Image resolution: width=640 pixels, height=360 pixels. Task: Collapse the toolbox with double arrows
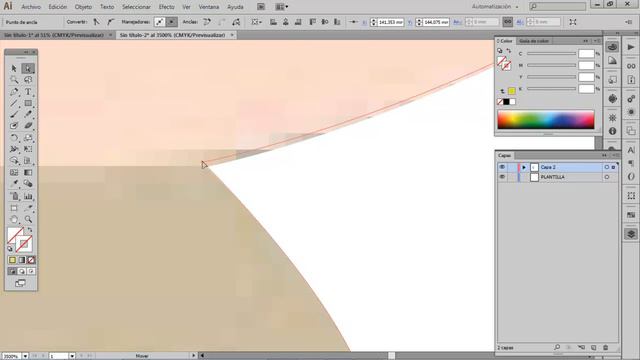point(26,52)
